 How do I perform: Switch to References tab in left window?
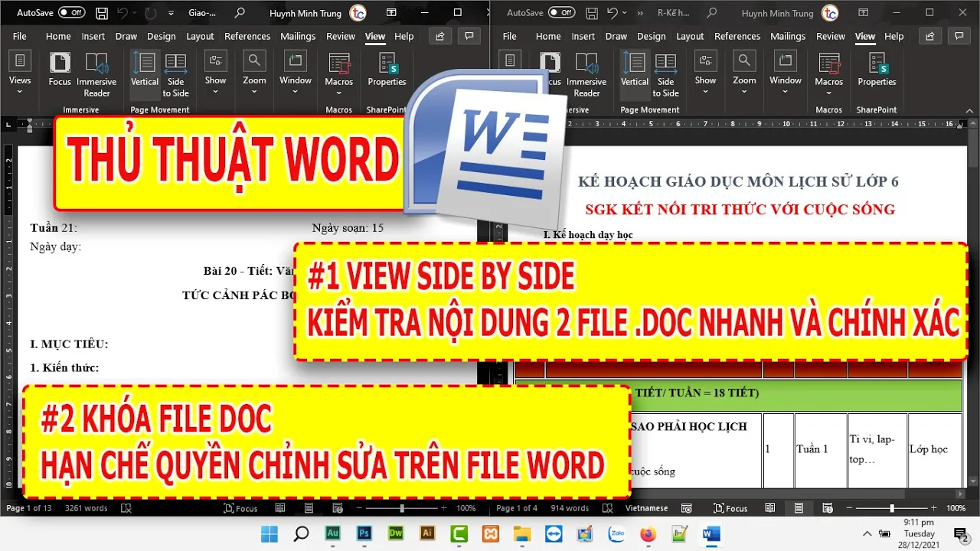(247, 36)
